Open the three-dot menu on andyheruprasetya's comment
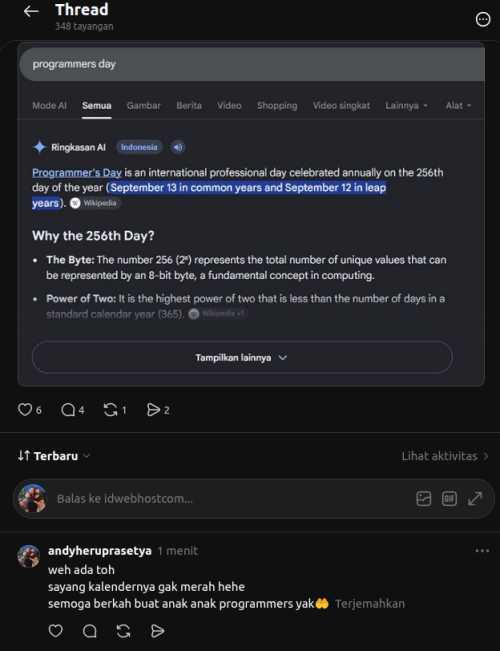This screenshot has width=500, height=651. 482,551
